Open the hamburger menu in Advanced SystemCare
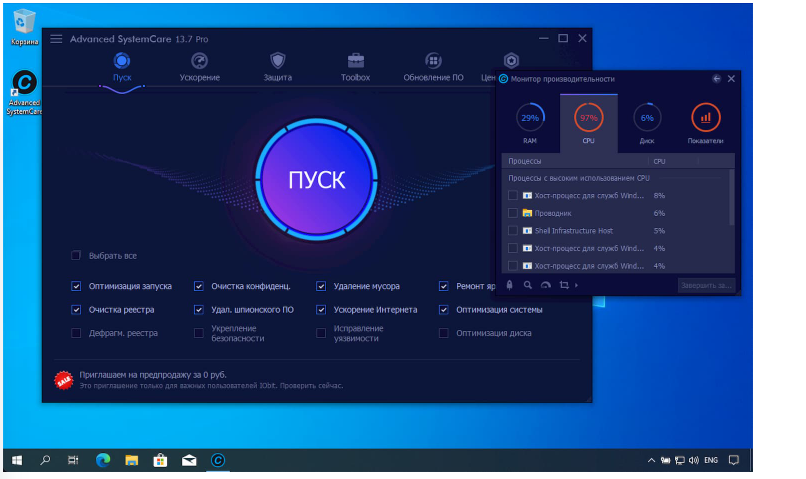Viewport: 806px width, 479px height. pyautogui.click(x=56, y=39)
